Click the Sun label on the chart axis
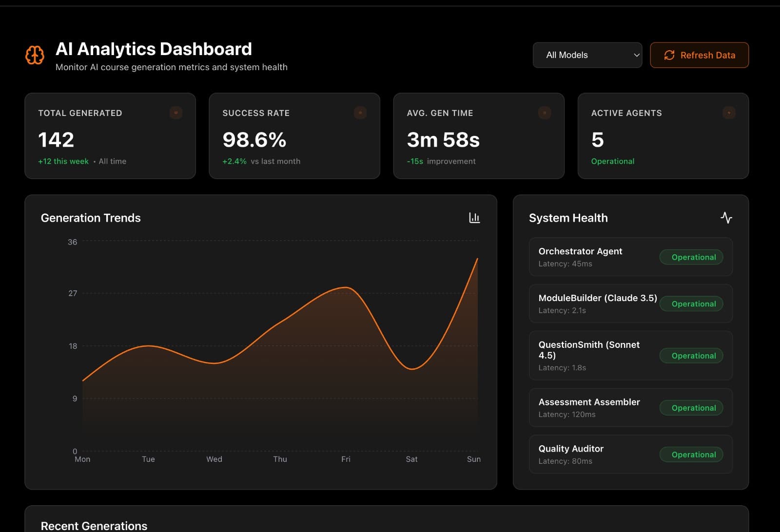 (473, 459)
